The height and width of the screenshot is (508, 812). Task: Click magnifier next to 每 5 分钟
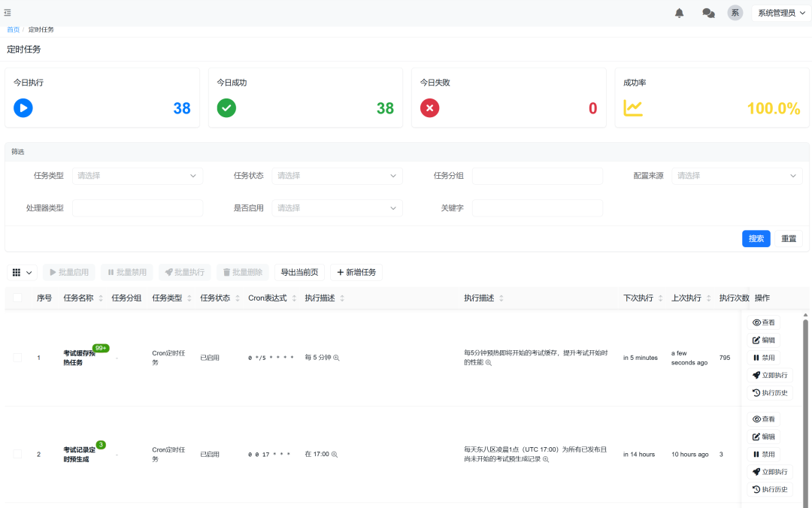pyautogui.click(x=336, y=358)
